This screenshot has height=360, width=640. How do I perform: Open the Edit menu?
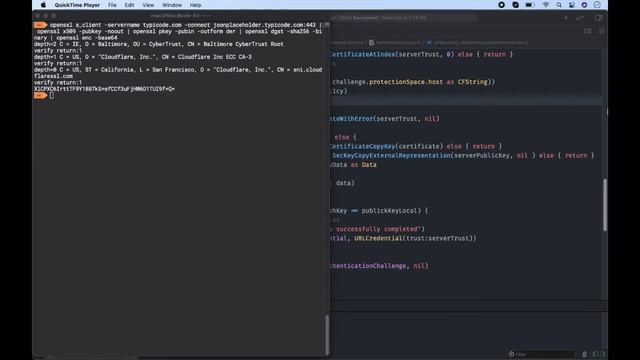[129, 5]
